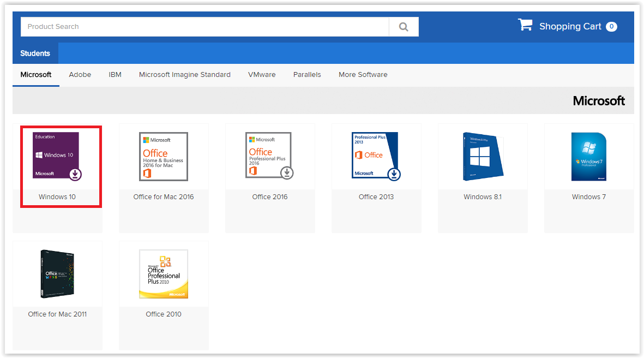The width and height of the screenshot is (644, 358).
Task: Click the Windows 10 product title
Action: click(57, 197)
